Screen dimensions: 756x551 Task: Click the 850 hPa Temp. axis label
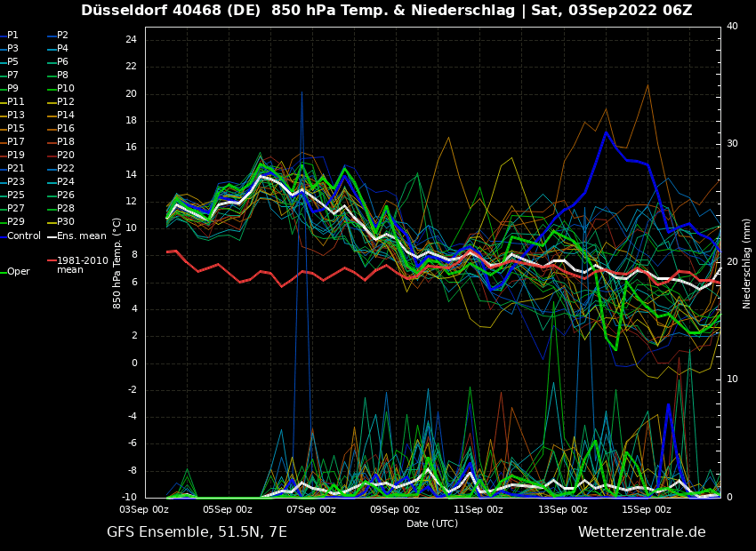(117, 263)
